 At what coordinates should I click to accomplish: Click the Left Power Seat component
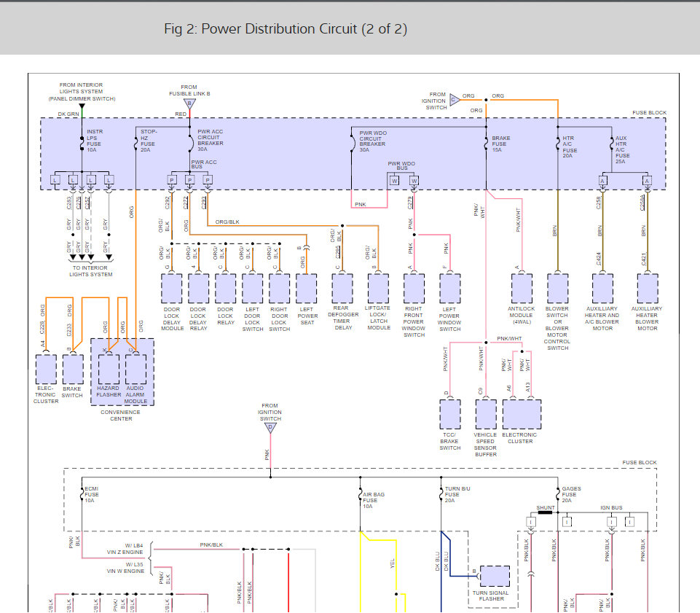307,288
